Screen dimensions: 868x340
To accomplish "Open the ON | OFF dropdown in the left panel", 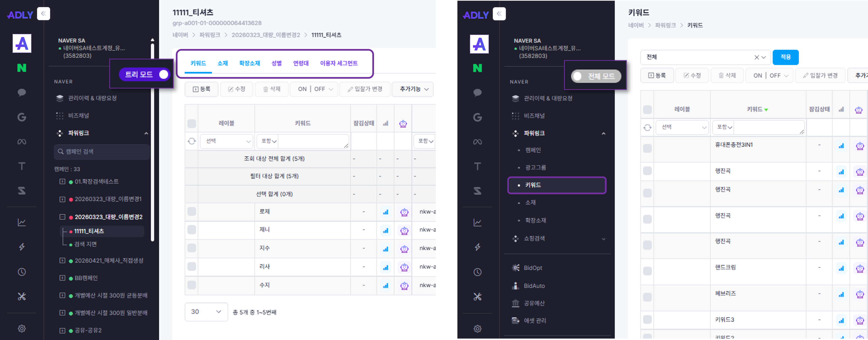I will click(x=314, y=89).
